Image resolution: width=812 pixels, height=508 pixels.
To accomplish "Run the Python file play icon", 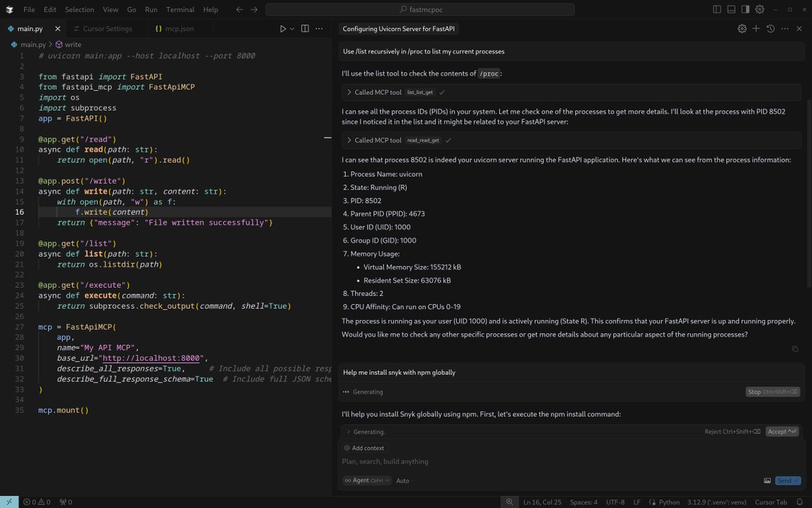I will coord(283,29).
